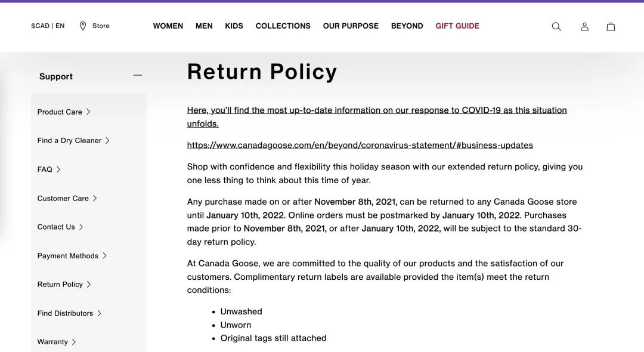Viewport: 644px width, 352px height.
Task: Open Find Distributors in sidebar
Action: 65,313
